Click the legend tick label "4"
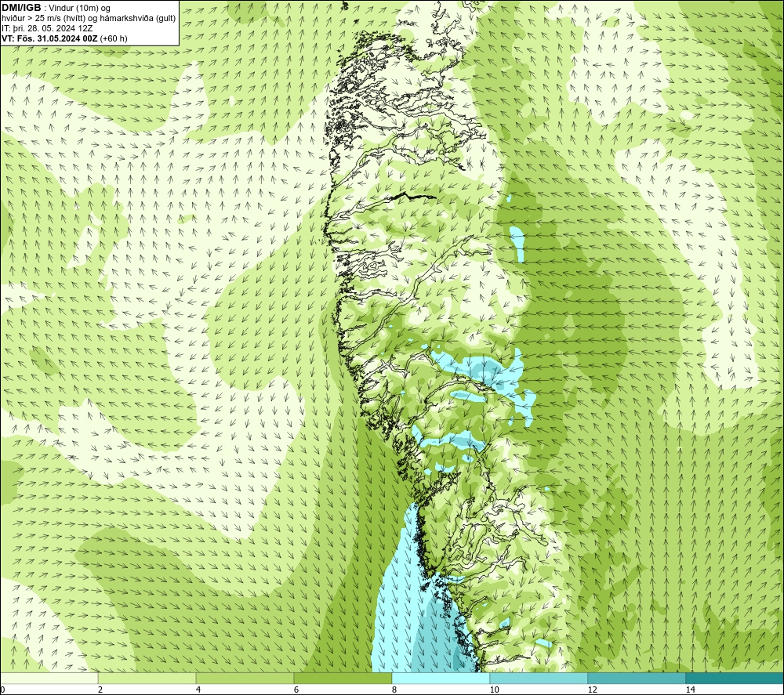The image size is (784, 695). (198, 690)
